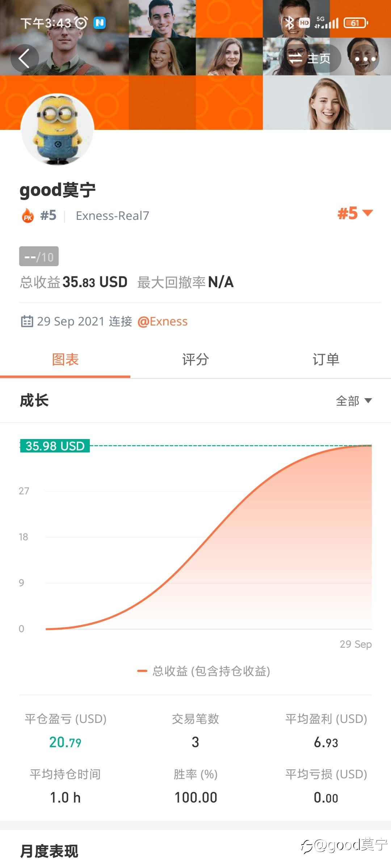391x868 pixels.
Task: Switch to the 订单 tab
Action: click(x=326, y=359)
